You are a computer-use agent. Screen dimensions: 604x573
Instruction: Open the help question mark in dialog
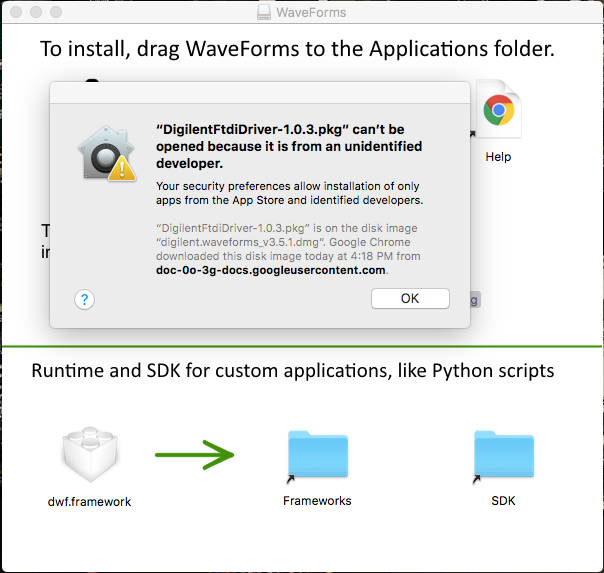point(84,300)
